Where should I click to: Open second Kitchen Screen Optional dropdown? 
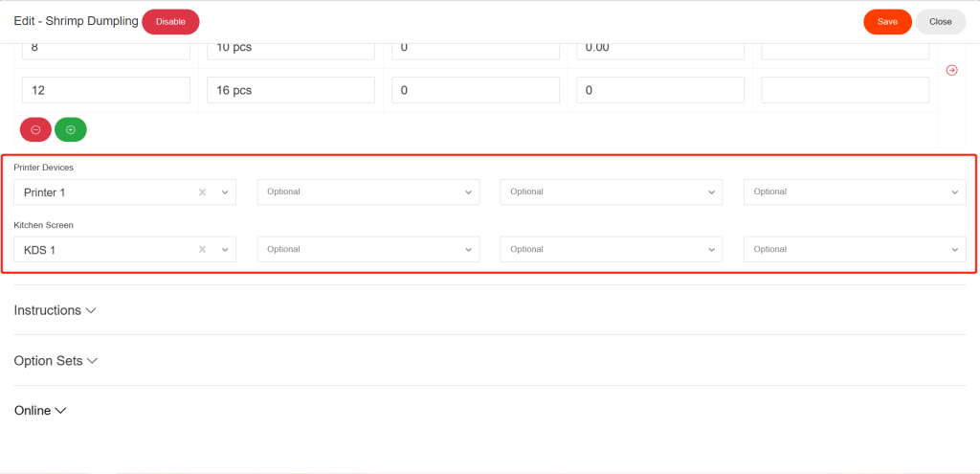(x=368, y=249)
